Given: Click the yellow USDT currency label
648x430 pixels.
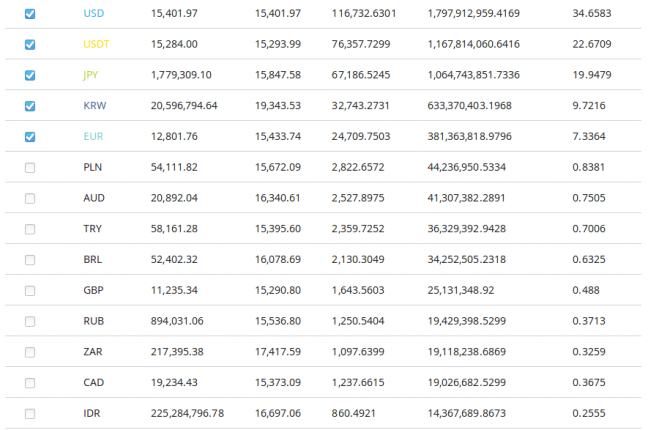Looking at the screenshot, I should [x=97, y=44].
